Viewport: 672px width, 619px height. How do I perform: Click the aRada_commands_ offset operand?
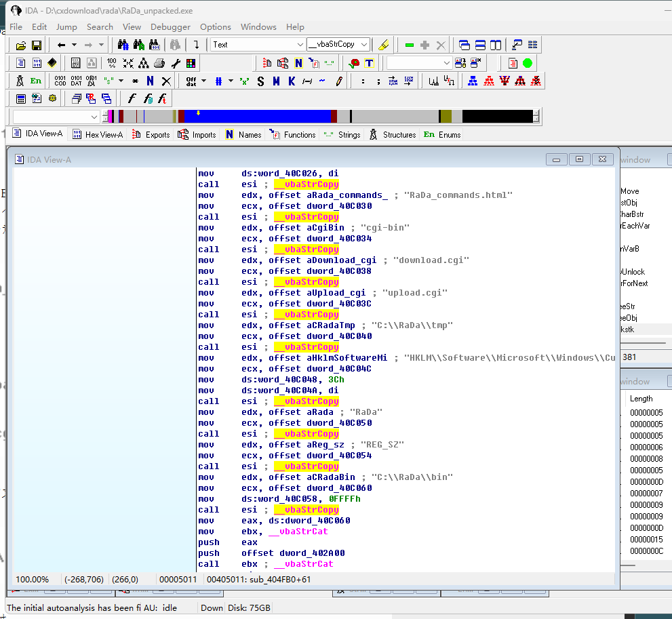347,195
